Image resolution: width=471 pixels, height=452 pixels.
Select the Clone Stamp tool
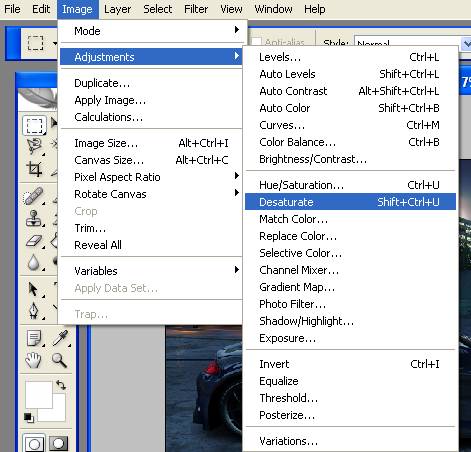pos(34,219)
